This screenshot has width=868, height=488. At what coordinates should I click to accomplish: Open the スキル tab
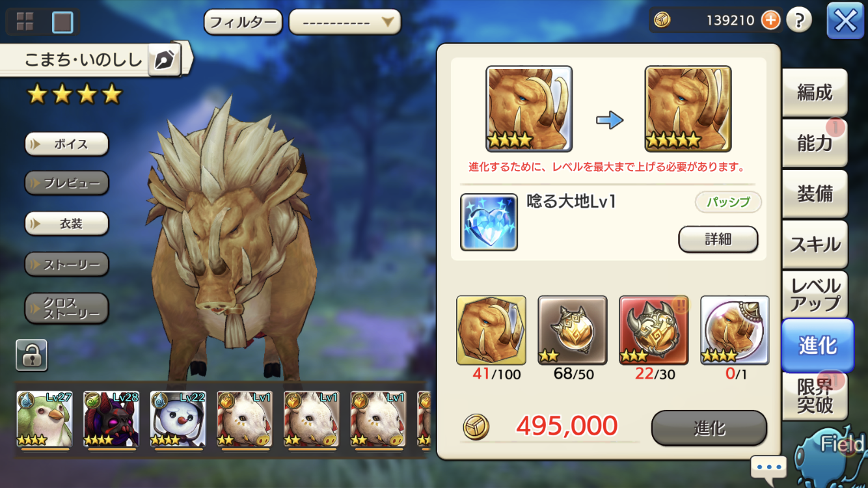click(815, 245)
